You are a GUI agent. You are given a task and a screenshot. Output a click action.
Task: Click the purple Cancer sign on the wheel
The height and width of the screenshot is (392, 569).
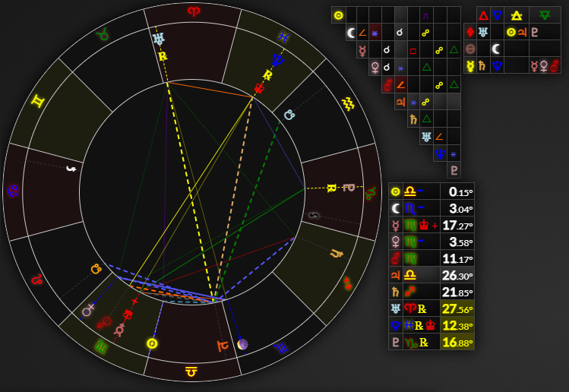tap(12, 190)
